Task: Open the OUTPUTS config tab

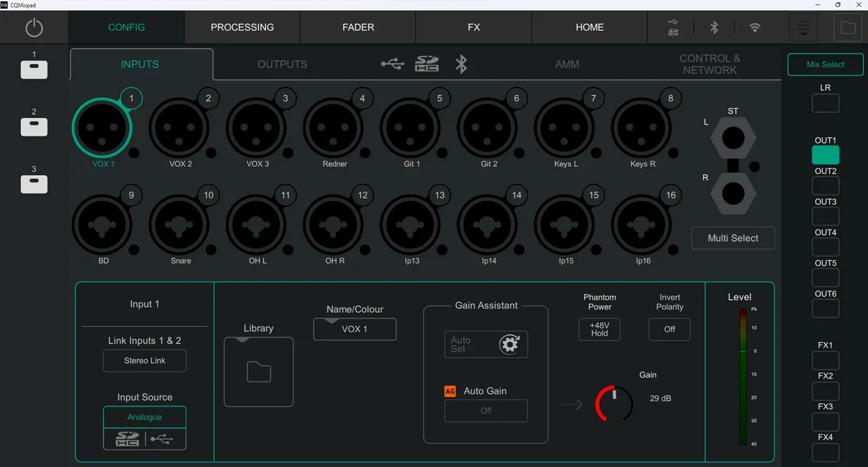Action: [x=282, y=64]
